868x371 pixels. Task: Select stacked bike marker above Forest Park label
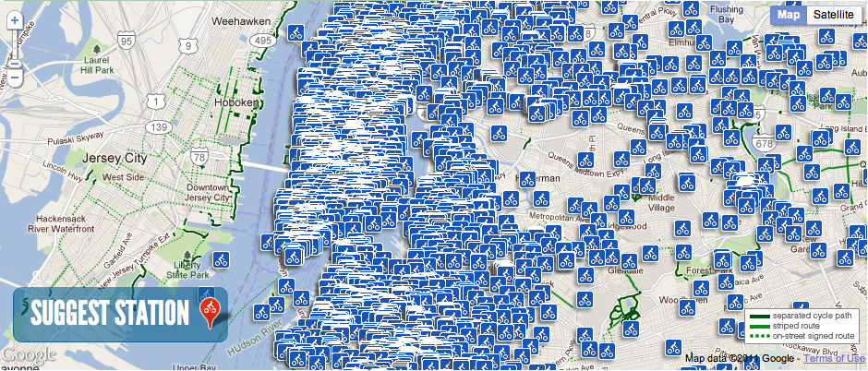coord(723,258)
